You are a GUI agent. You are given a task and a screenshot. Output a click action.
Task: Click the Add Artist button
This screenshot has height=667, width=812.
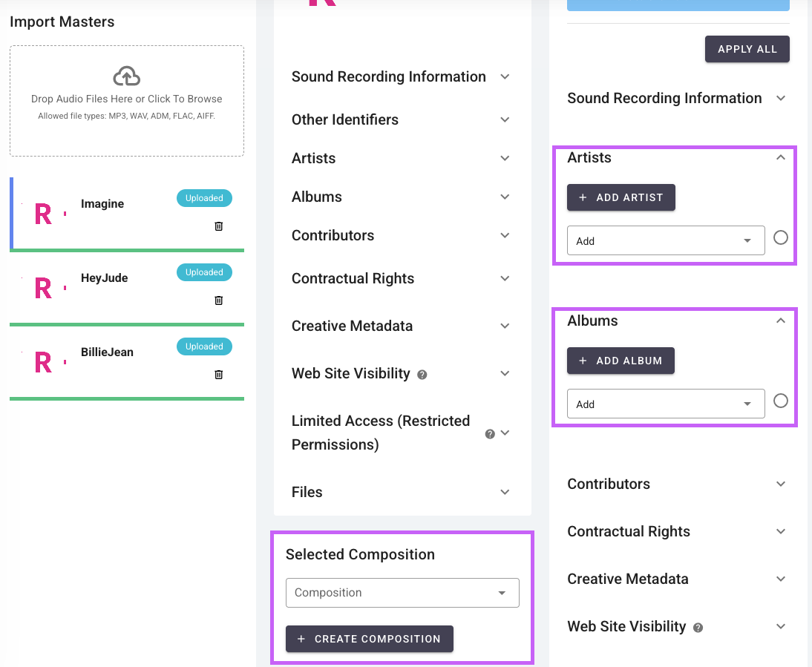click(621, 197)
